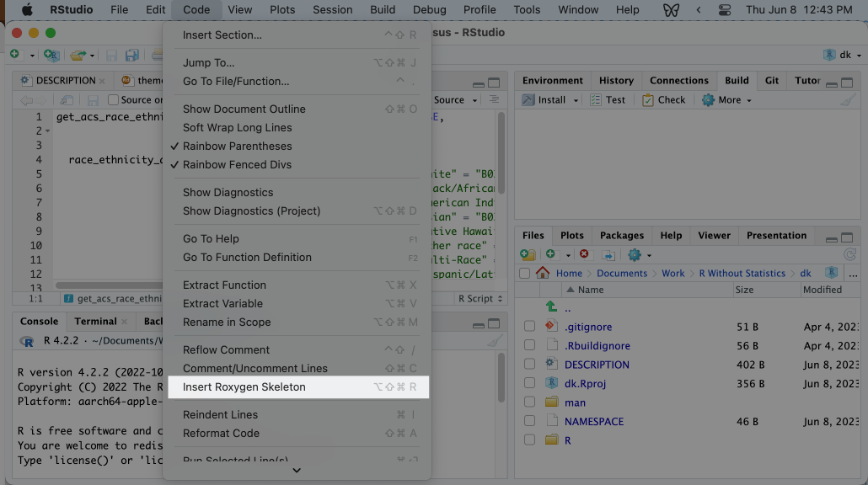Click the man folder icon
The height and width of the screenshot is (485, 868).
551,402
